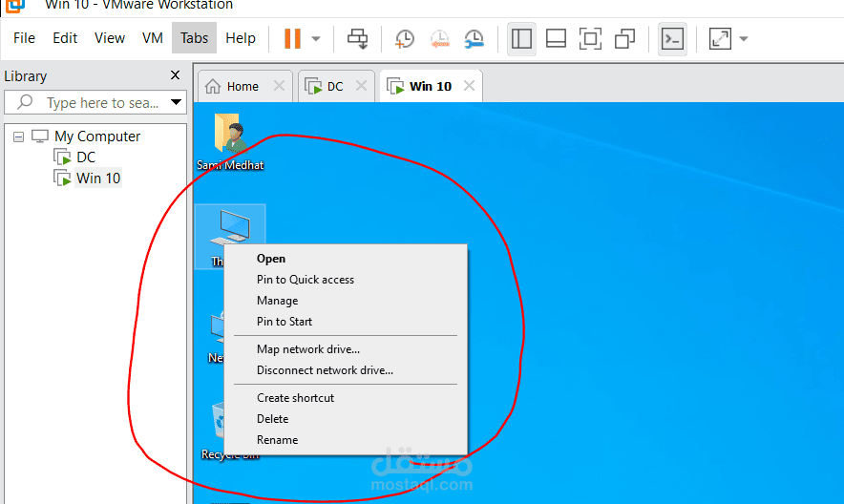Screen dimensions: 844x504
Task: Open the View menu
Action: coord(110,38)
